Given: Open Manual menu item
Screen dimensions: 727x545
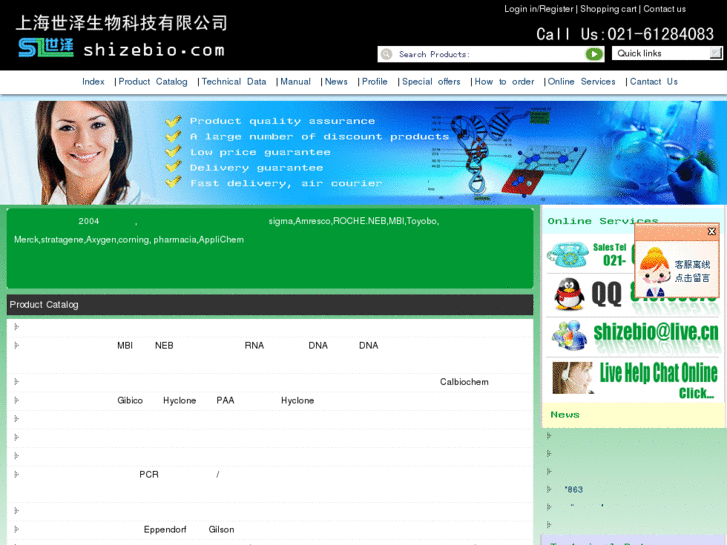Looking at the screenshot, I should click(295, 82).
